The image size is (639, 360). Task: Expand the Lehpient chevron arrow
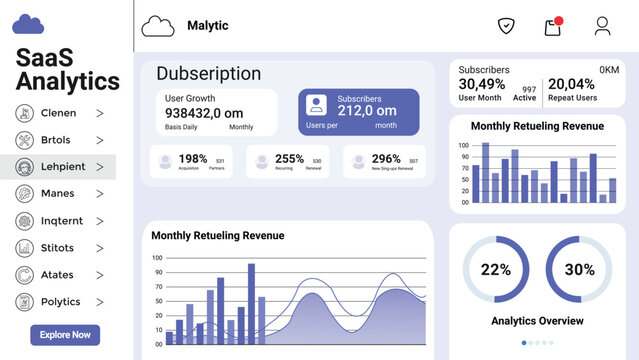(100, 167)
